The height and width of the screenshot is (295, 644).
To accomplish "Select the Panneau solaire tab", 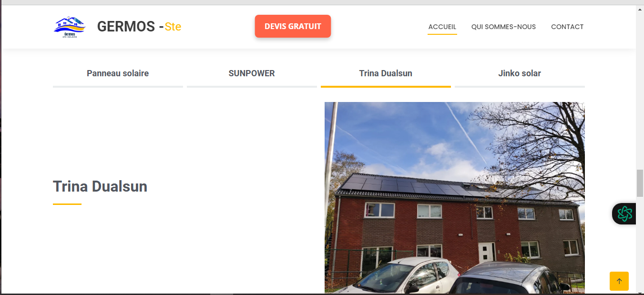I will pos(118,74).
